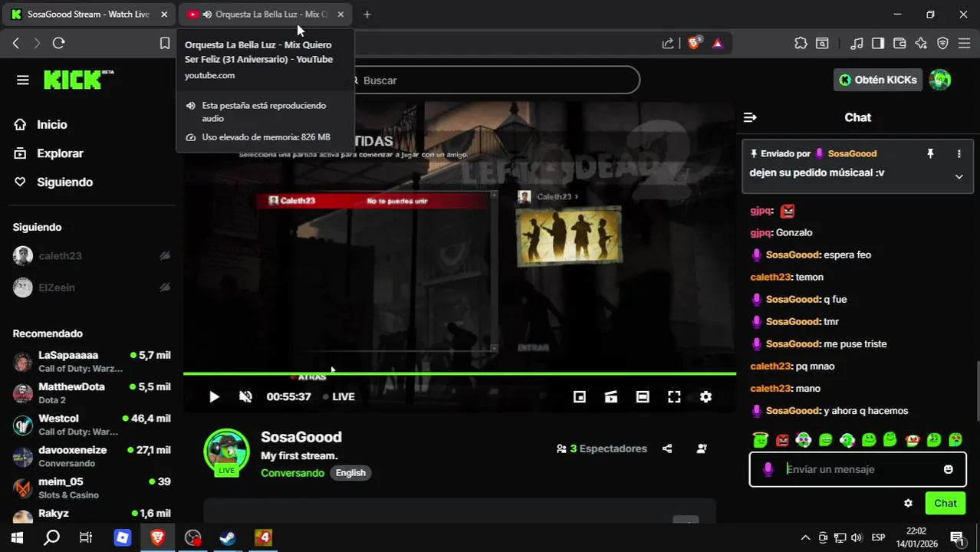The width and height of the screenshot is (980, 552).
Task: Open followed channel caleth23
Action: click(x=92, y=256)
